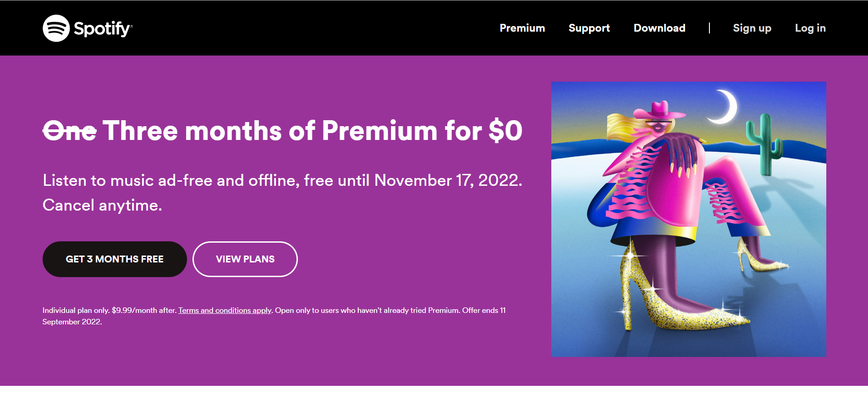Click the Spotify circle logo icon

[x=56, y=28]
